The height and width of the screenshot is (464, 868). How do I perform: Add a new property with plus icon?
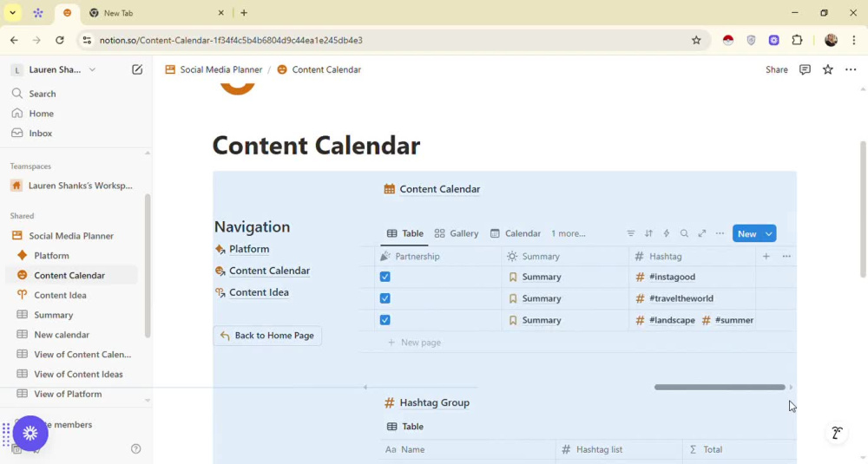(766, 256)
